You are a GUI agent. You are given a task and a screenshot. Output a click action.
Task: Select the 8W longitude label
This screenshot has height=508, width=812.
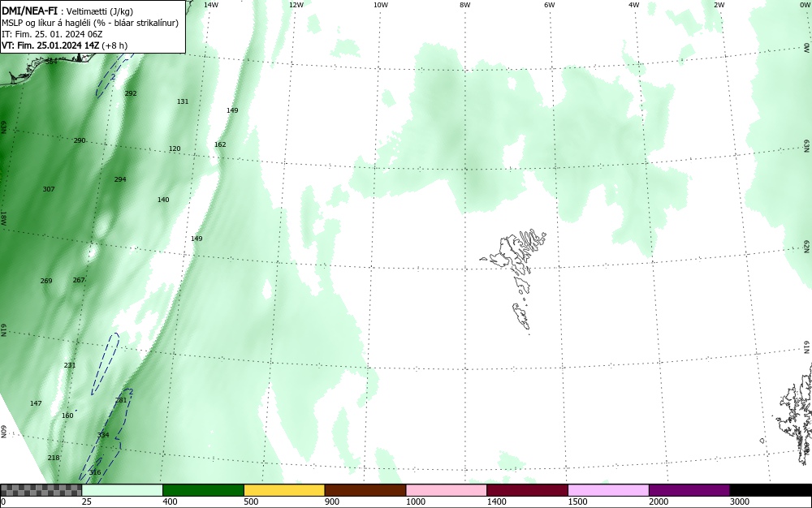coord(465,5)
